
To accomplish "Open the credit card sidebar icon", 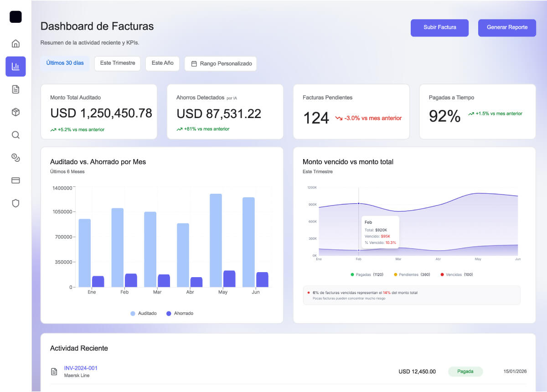I will click(x=15, y=181).
